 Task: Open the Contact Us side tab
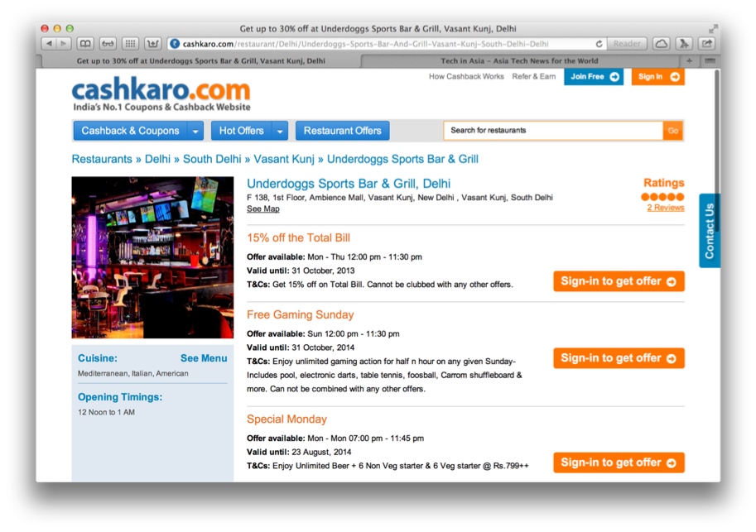point(710,231)
